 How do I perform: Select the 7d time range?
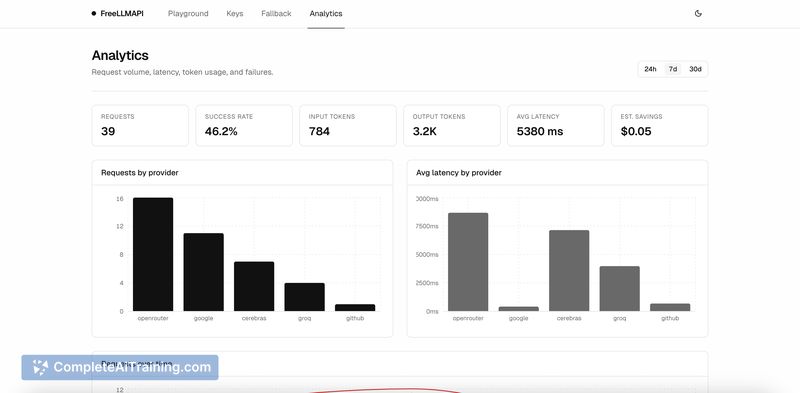point(673,69)
